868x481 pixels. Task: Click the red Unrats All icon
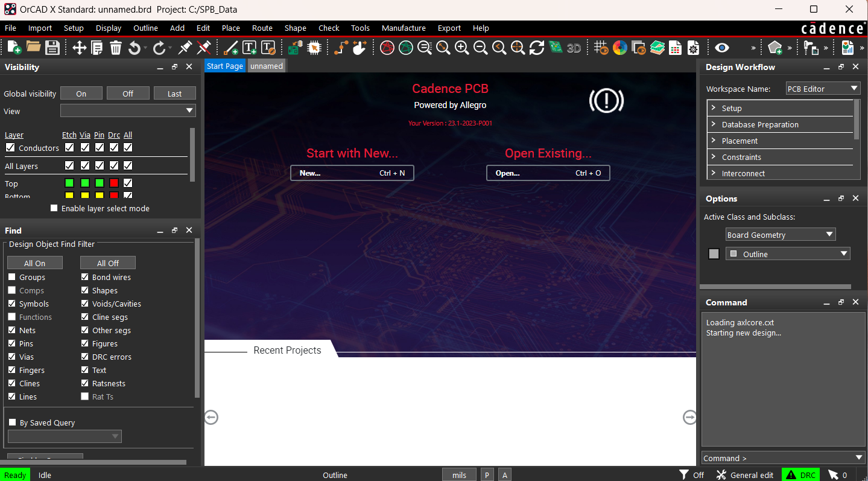click(387, 48)
